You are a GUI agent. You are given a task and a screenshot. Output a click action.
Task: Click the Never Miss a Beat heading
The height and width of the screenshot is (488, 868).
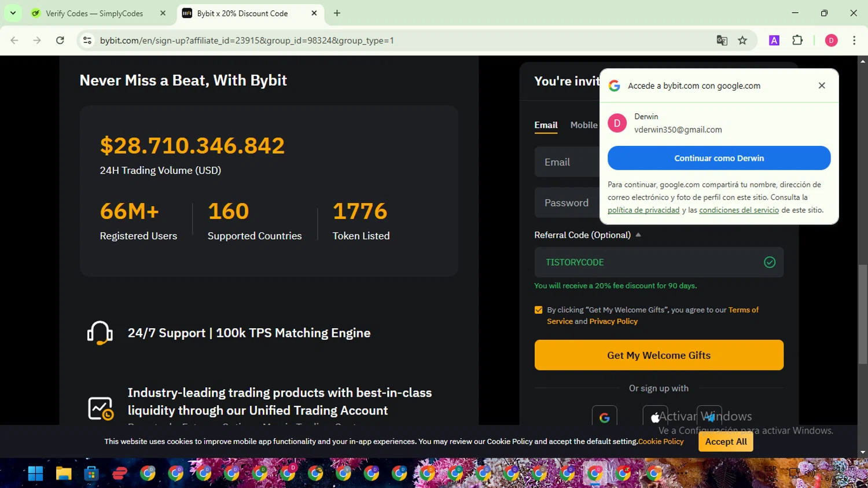(x=183, y=80)
